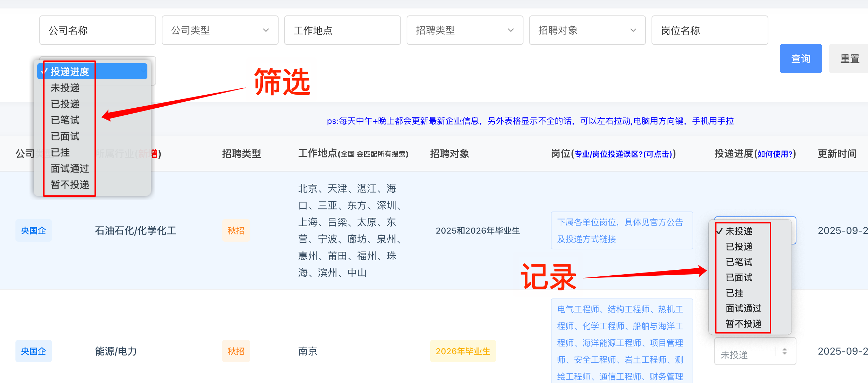This screenshot has width=868, height=383.
Task: Click the 2026年毕业生 tag on Nanjing row
Action: [462, 351]
